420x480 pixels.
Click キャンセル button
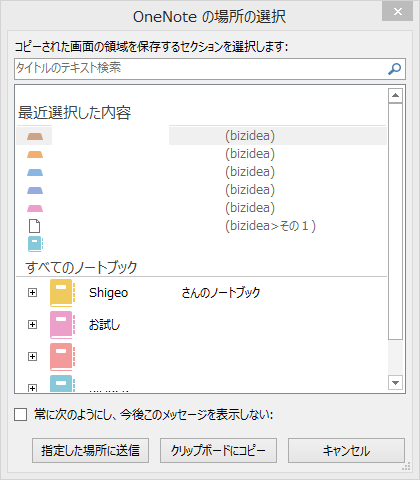tap(346, 451)
